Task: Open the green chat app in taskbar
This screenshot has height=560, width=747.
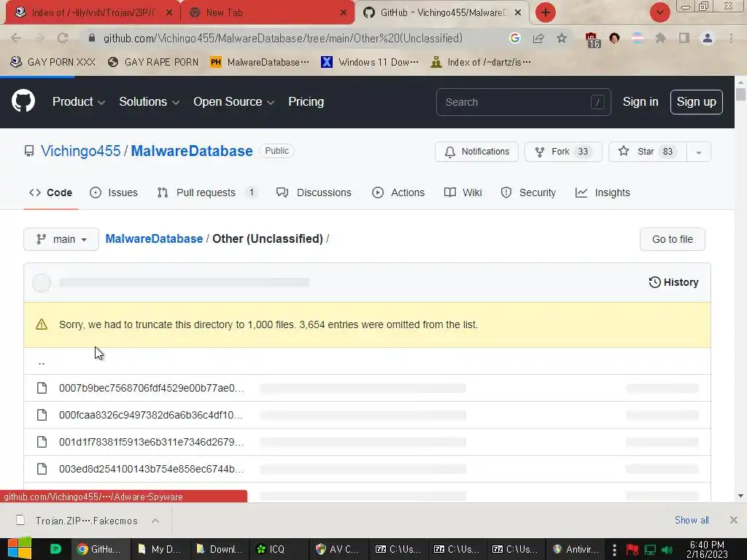Action: (x=55, y=548)
